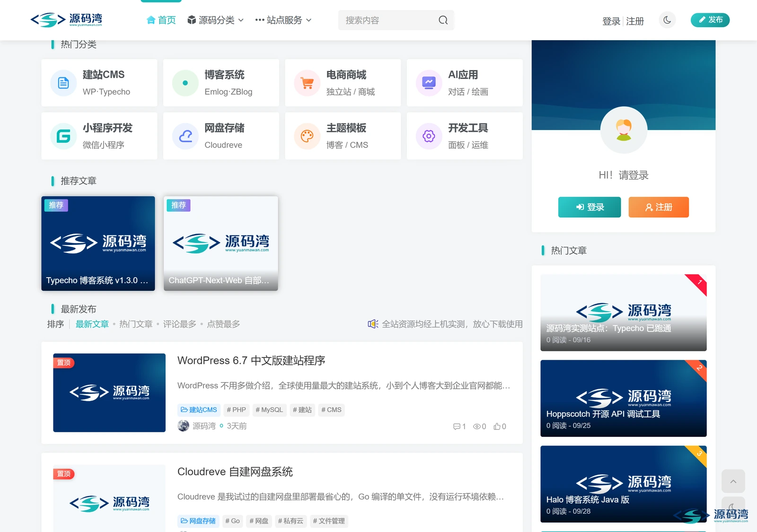Viewport: 757px width, 532px height.
Task: Click the teal 登录 button in sidebar
Action: (x=590, y=207)
